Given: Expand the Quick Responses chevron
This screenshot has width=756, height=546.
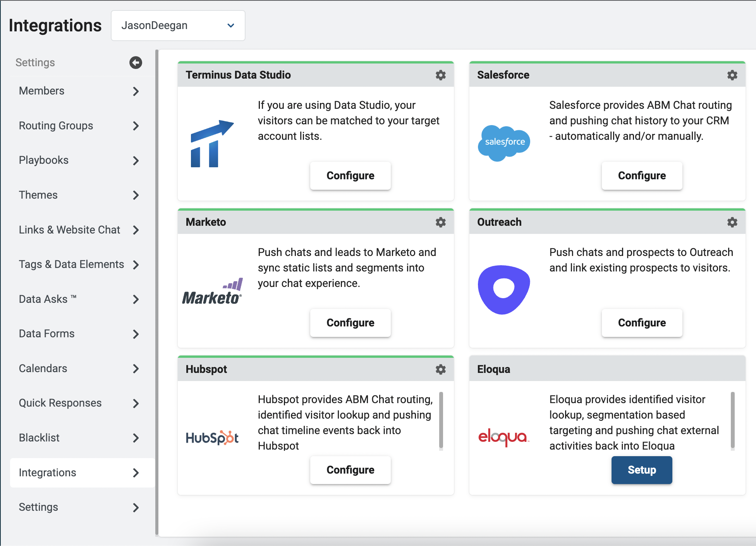Looking at the screenshot, I should tap(136, 403).
